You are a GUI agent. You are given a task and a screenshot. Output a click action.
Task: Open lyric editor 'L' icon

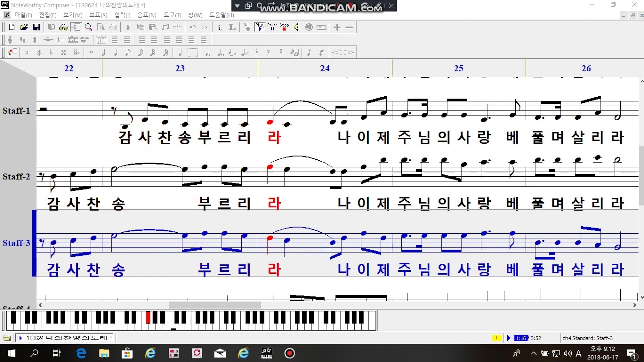point(232,27)
